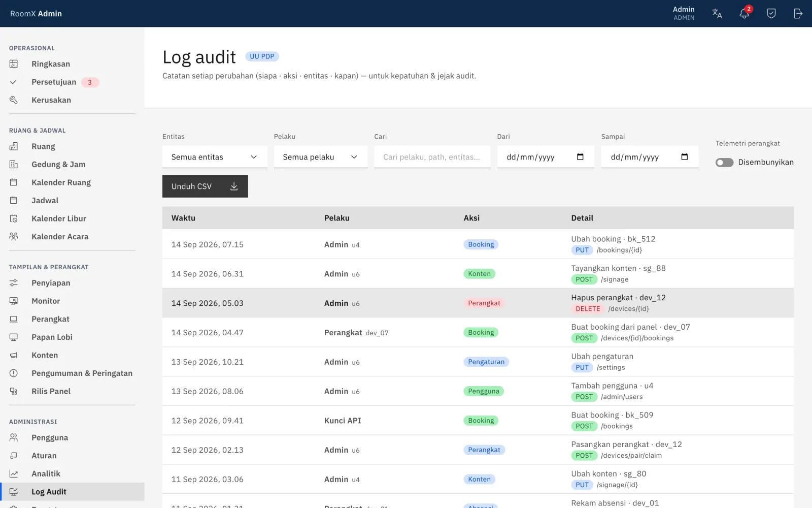Go to Persetujuan in the sidebar
Screen dimensions: 812x508
click(72, 82)
